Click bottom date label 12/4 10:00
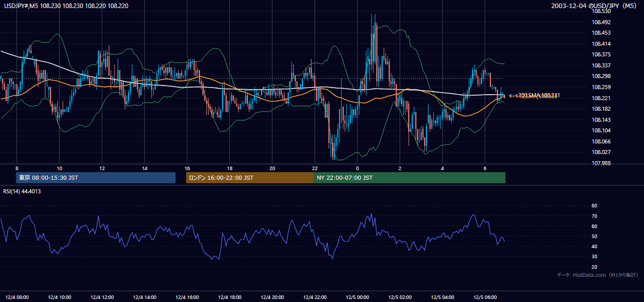Image resolution: width=644 pixels, height=302 pixels. (59, 296)
